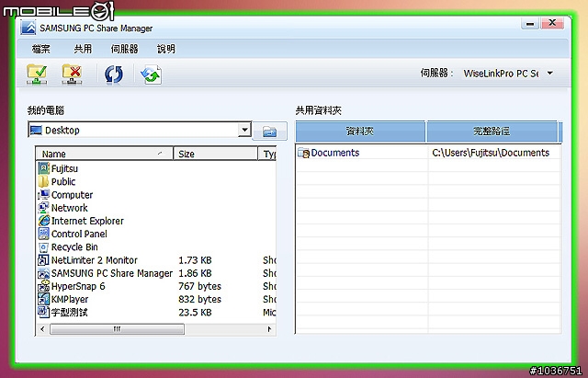Open the 說明 menu
This screenshot has width=588, height=378.
[165, 49]
